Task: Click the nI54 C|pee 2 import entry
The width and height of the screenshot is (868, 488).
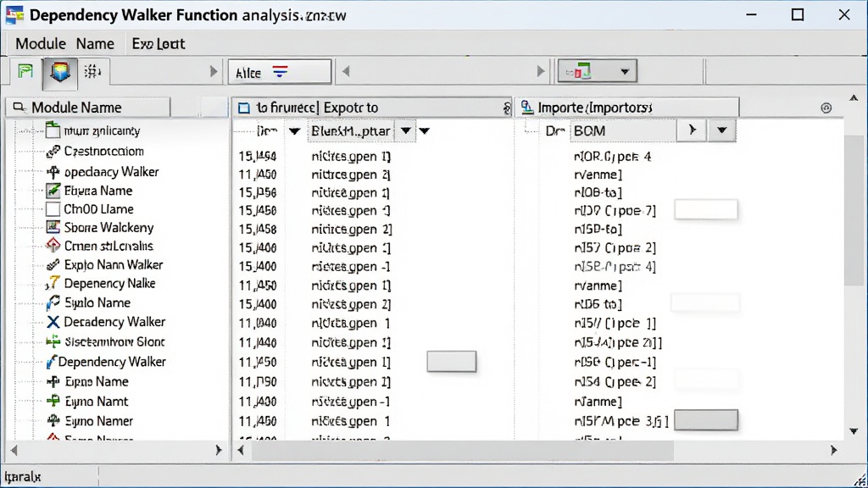Action: (615, 382)
